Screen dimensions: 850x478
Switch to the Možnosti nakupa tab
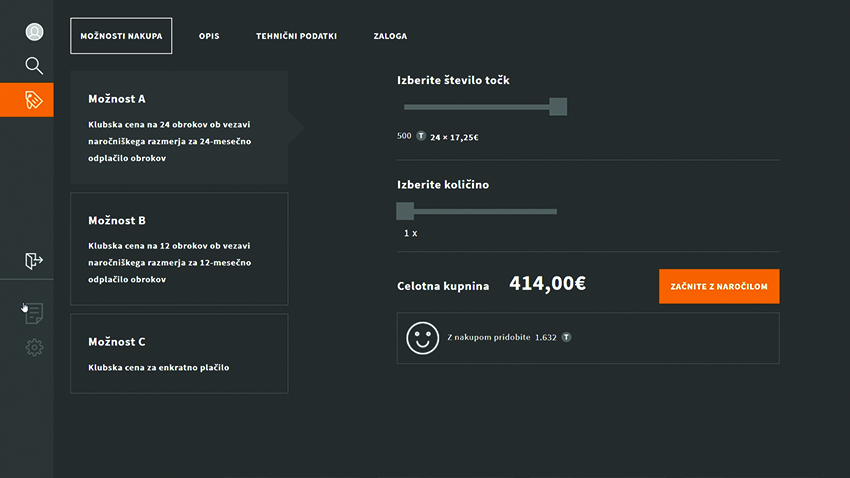121,36
